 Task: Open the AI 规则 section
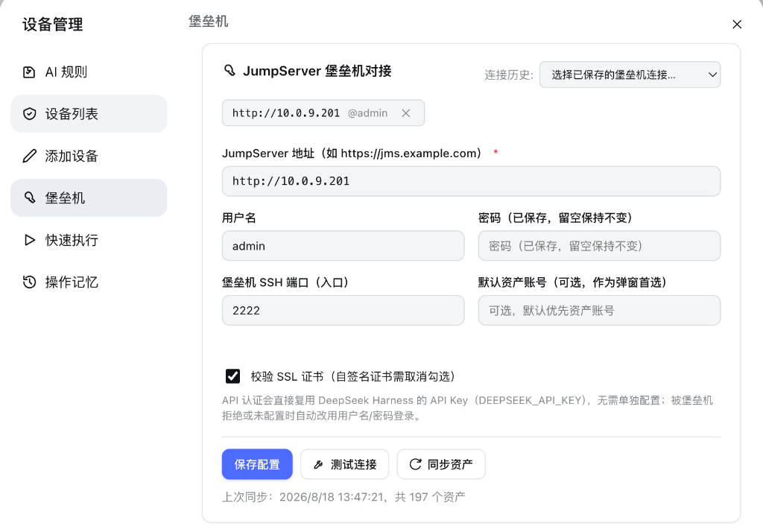pyautogui.click(x=89, y=72)
